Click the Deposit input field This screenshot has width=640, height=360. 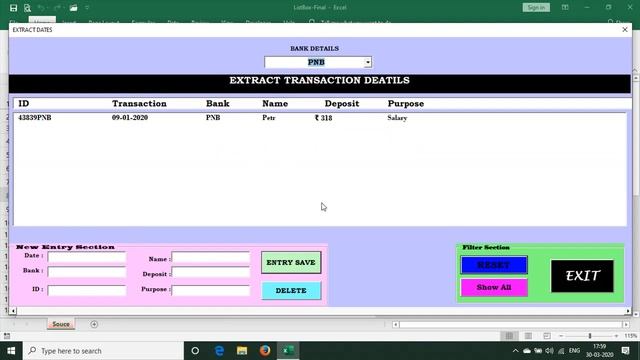[211, 272]
